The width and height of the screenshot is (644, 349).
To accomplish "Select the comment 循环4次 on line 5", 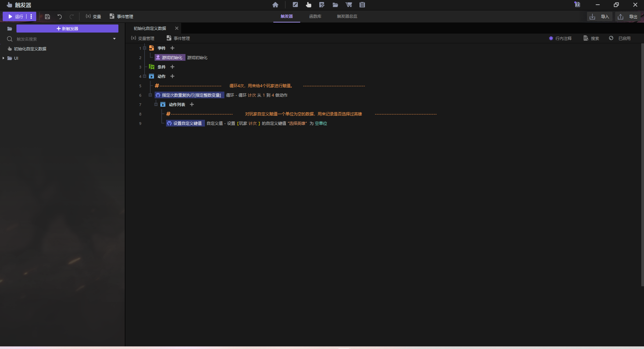I will [260, 86].
